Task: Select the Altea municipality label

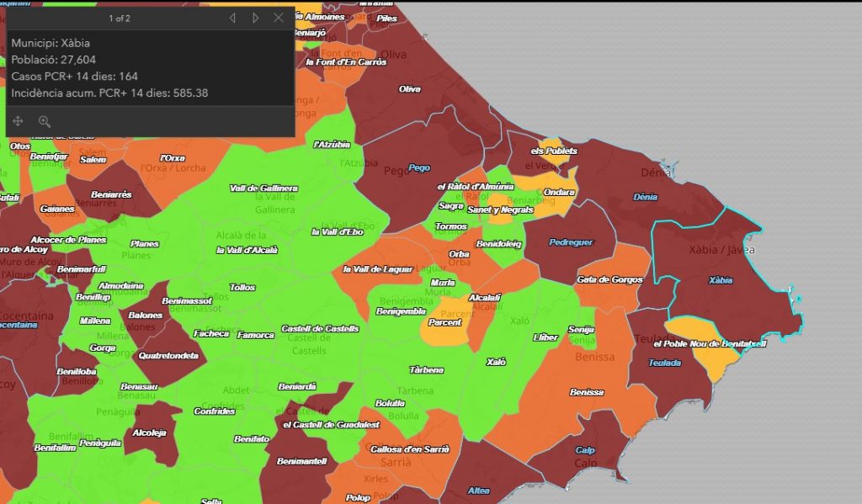Action: pyautogui.click(x=478, y=491)
